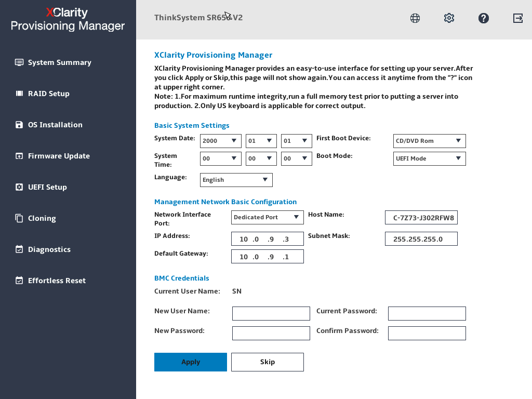
Task: Expand the System Date year dropdown
Action: (220, 141)
